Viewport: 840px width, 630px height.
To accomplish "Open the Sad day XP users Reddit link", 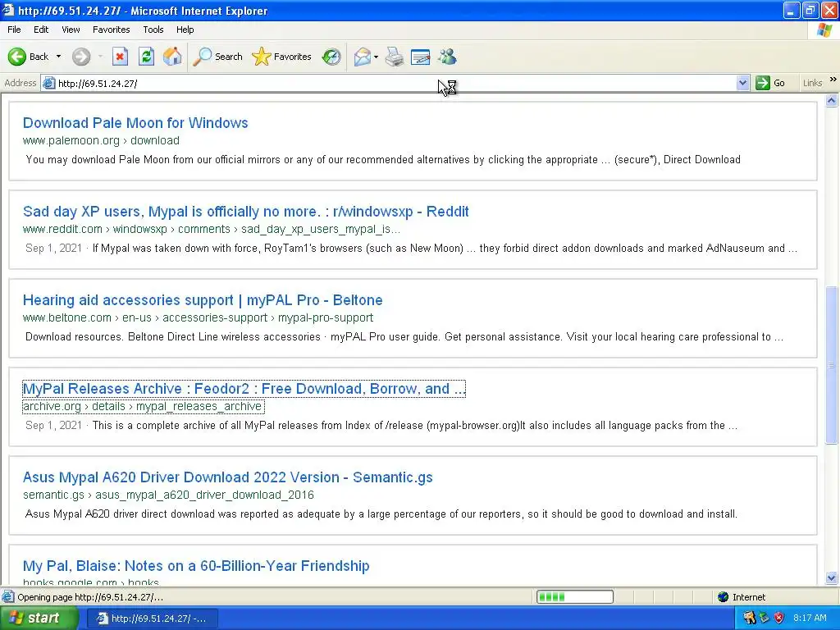I will tap(245, 212).
